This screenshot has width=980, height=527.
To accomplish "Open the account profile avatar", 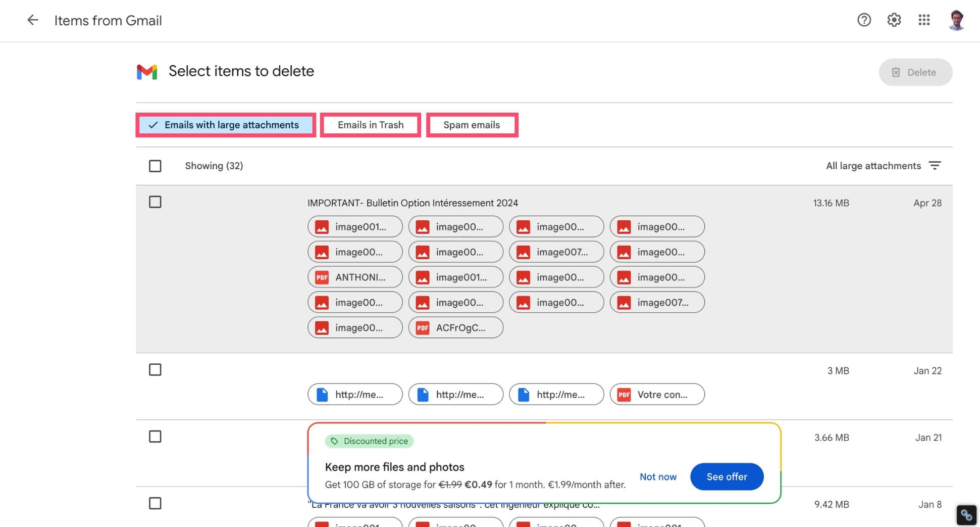I will [956, 20].
